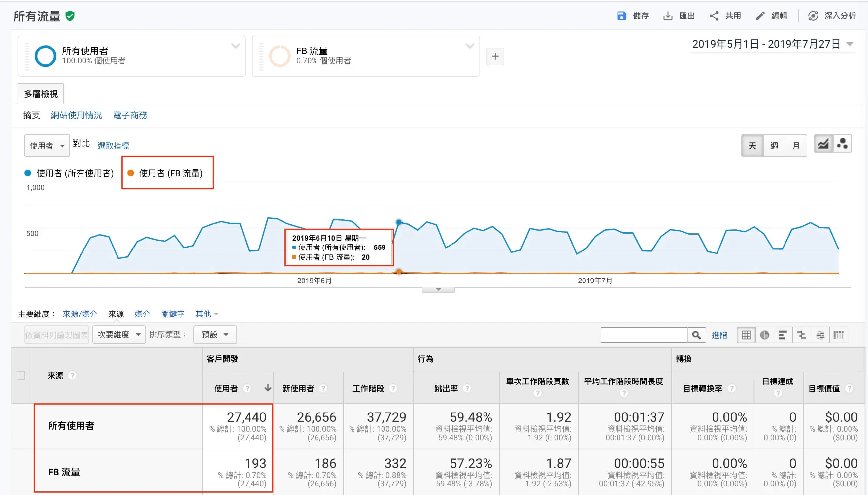Add a new segment with plus button

(x=495, y=56)
